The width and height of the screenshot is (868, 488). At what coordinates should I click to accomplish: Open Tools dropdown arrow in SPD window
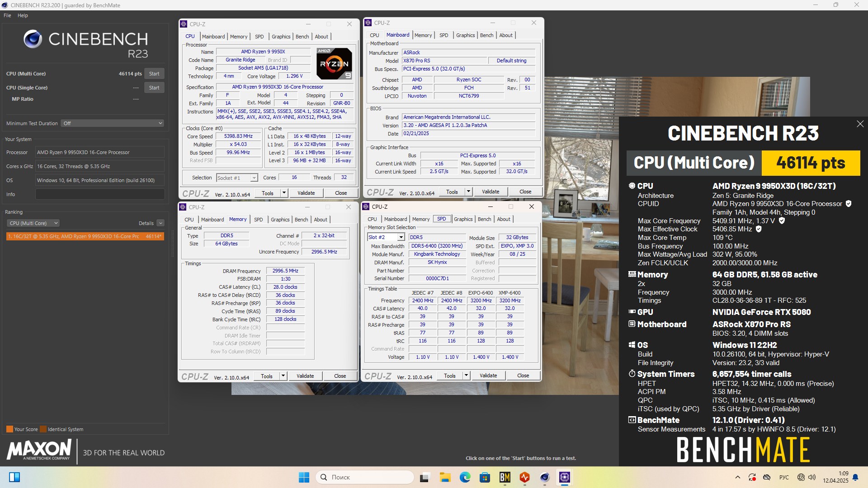tap(466, 375)
